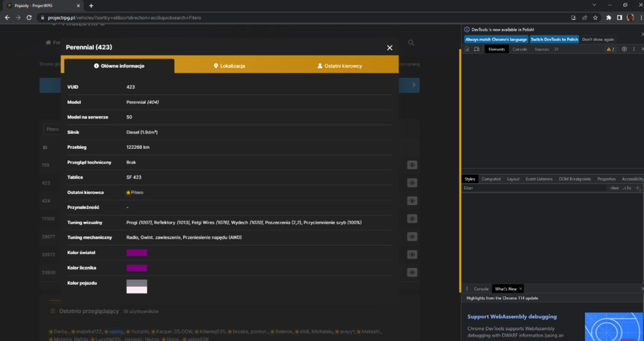The width and height of the screenshot is (644, 341).
Task: Toggle eye icon in row 424
Action: 412,200
